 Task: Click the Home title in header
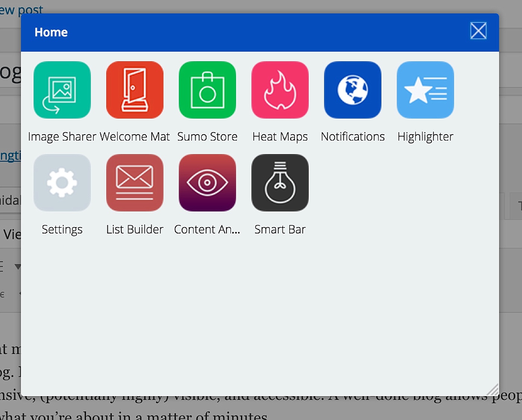click(51, 32)
